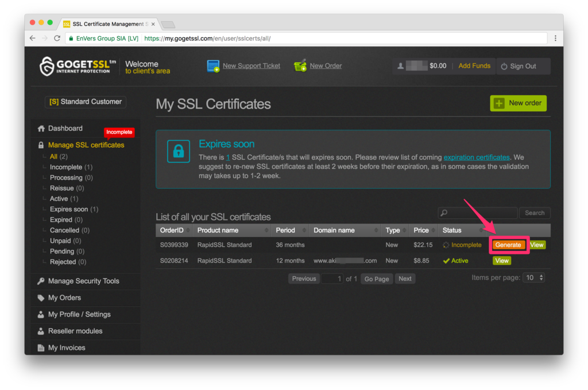Viewport: 588px width, 390px height.
Task: Select Cancelled (0) filter
Action: 69,230
